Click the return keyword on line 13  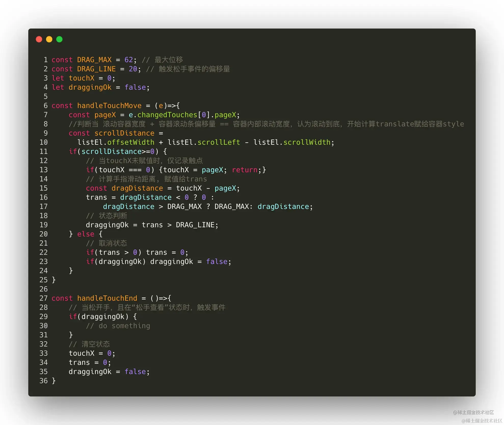click(245, 170)
